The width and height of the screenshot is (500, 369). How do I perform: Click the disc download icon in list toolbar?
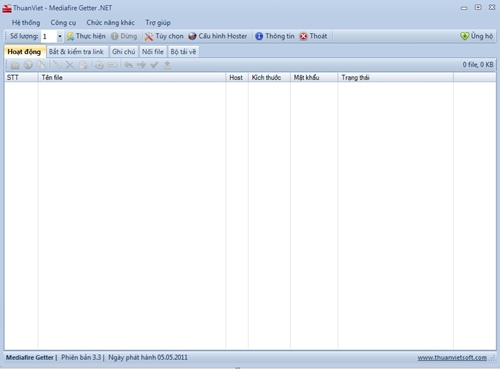[99, 65]
